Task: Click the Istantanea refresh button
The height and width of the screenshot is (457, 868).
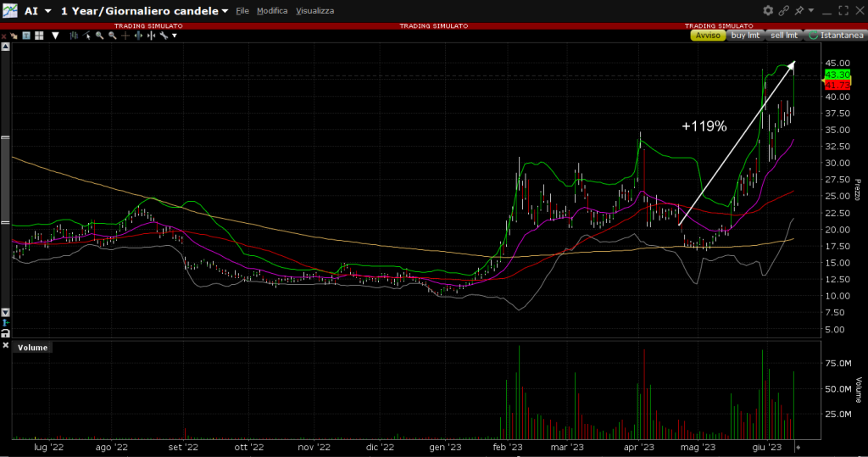Action: click(x=835, y=36)
